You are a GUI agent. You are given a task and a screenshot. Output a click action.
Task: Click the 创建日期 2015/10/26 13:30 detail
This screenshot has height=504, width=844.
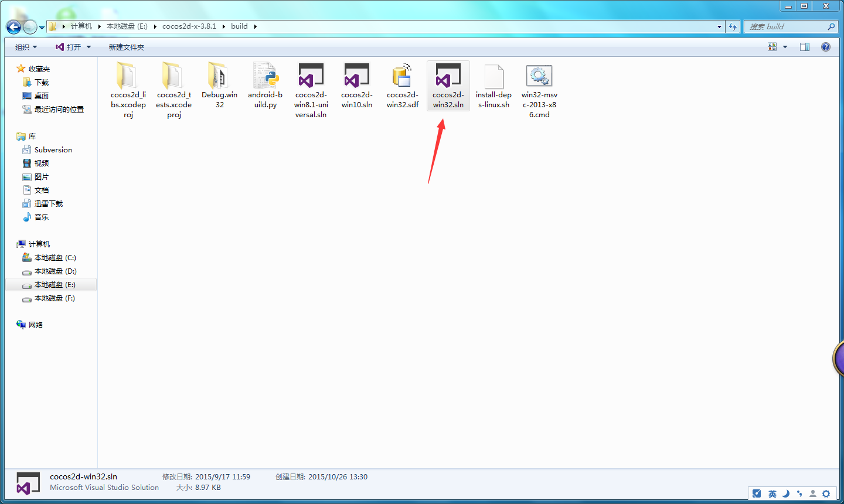[x=322, y=476]
